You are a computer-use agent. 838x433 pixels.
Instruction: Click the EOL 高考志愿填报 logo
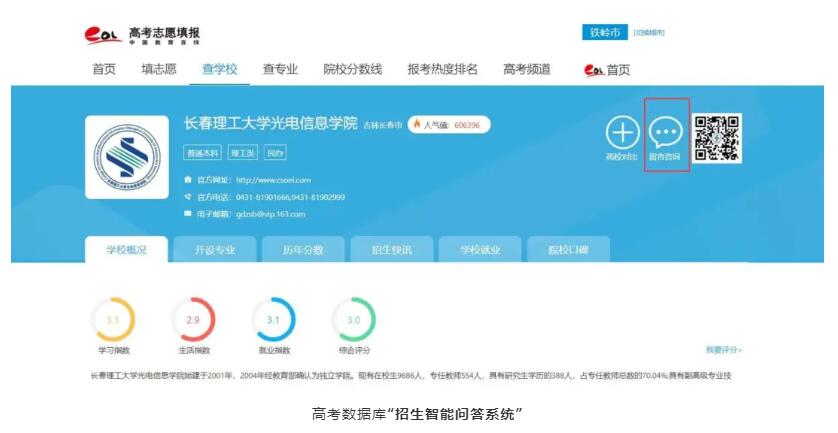142,36
